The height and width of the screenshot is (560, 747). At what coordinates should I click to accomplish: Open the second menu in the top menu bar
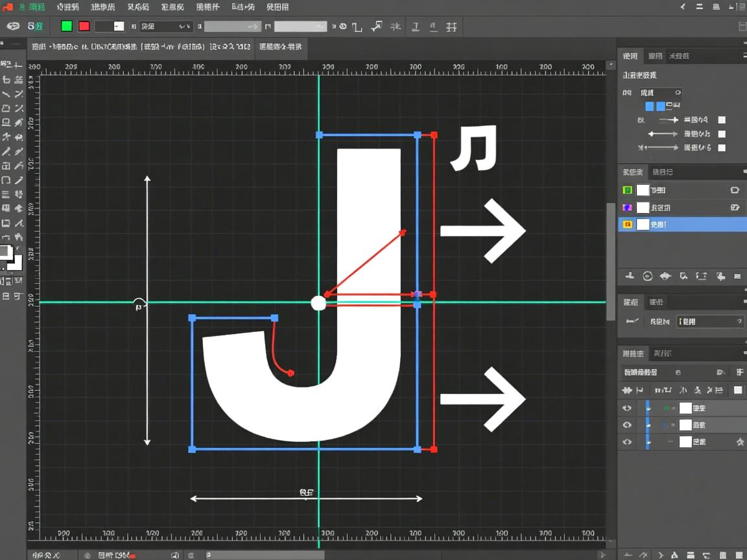(x=67, y=7)
